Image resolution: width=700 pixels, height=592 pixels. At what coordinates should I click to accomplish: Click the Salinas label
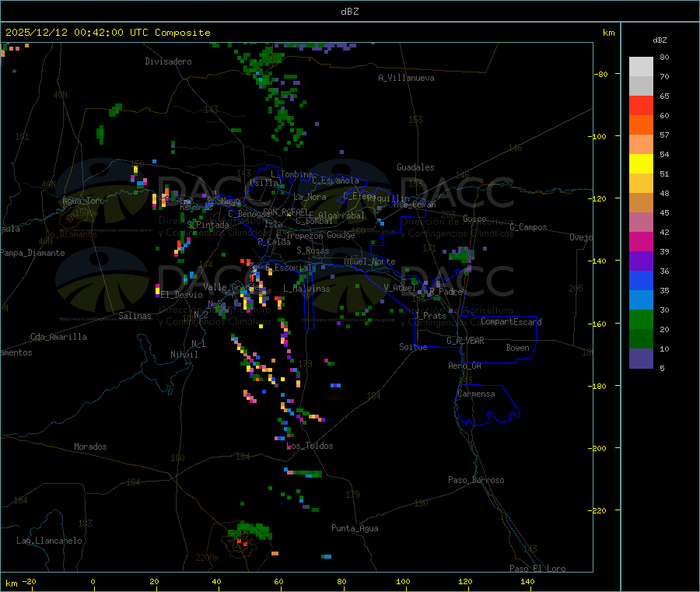[135, 316]
